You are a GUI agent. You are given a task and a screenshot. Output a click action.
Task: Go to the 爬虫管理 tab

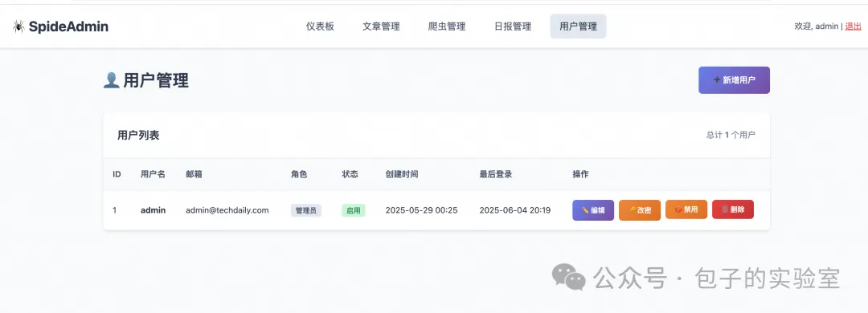(447, 26)
